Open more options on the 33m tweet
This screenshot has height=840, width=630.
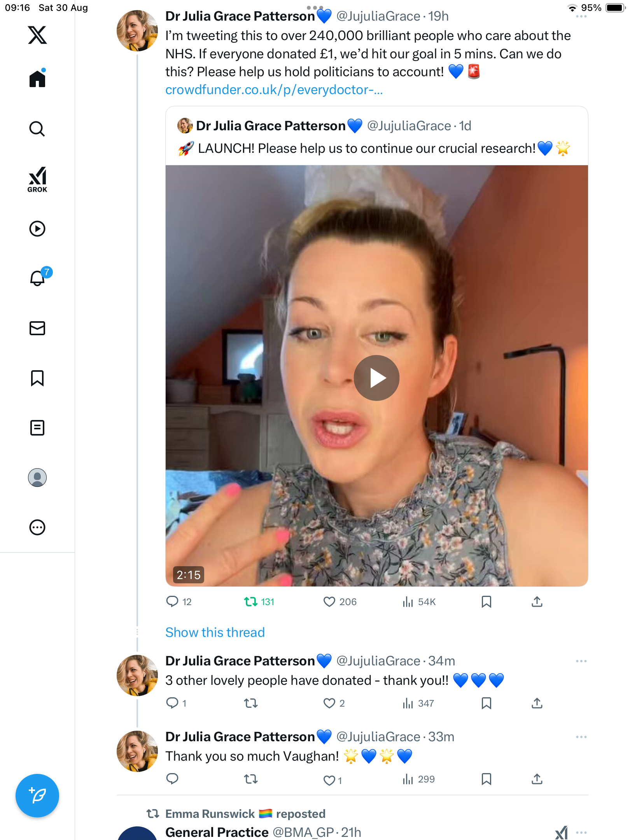(x=581, y=737)
